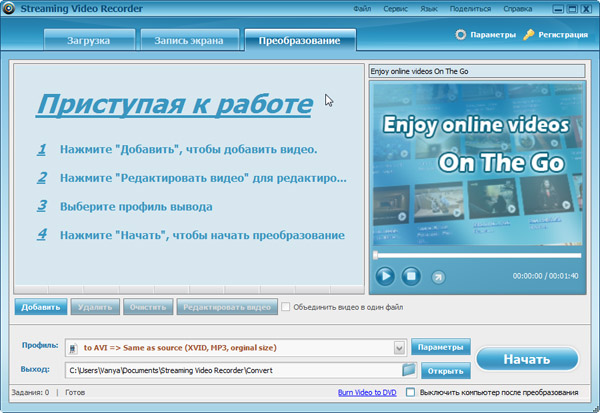Screen dimensions: 600x413
Task: Play the preview video
Action: click(x=385, y=275)
